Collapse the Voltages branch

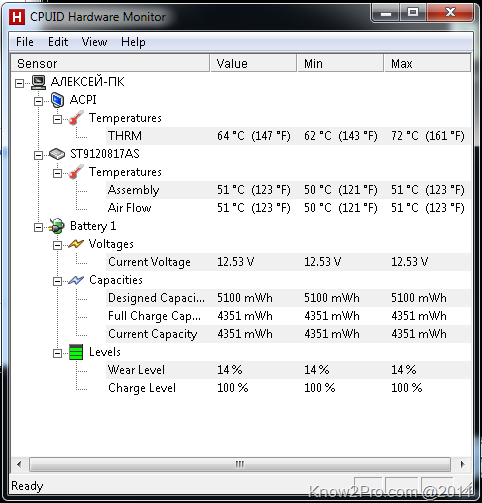tap(58, 245)
